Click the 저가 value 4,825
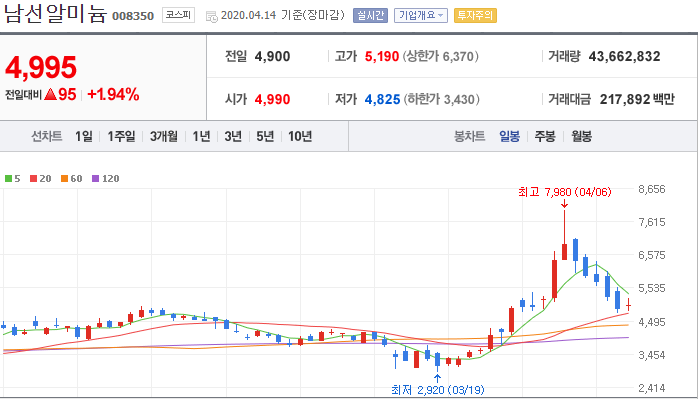The image size is (698, 399). pos(382,99)
